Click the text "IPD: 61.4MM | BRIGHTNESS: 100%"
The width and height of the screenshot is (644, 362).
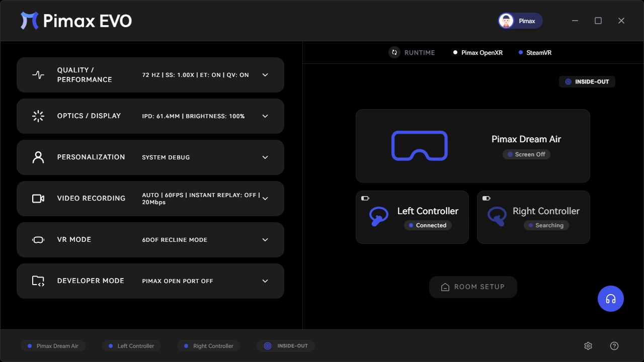point(193,116)
